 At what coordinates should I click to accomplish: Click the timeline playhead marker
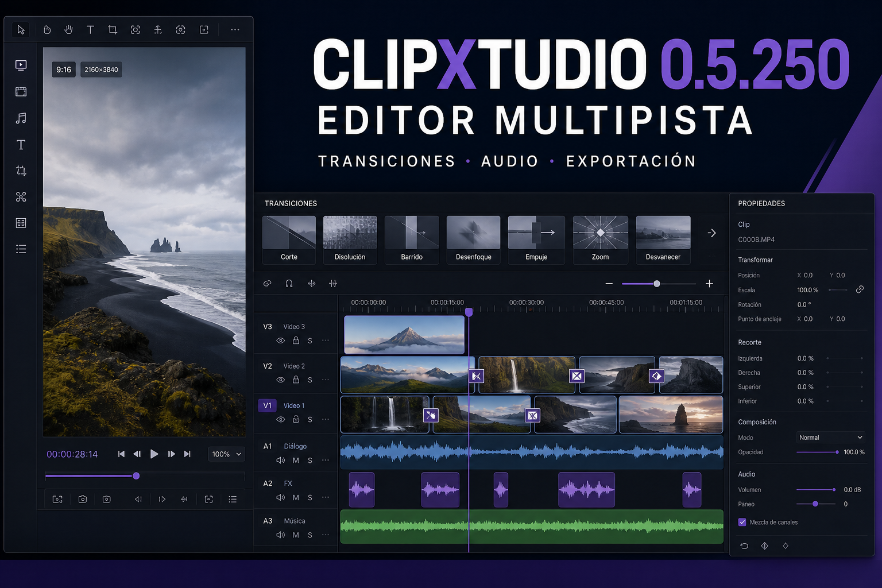pos(469,312)
